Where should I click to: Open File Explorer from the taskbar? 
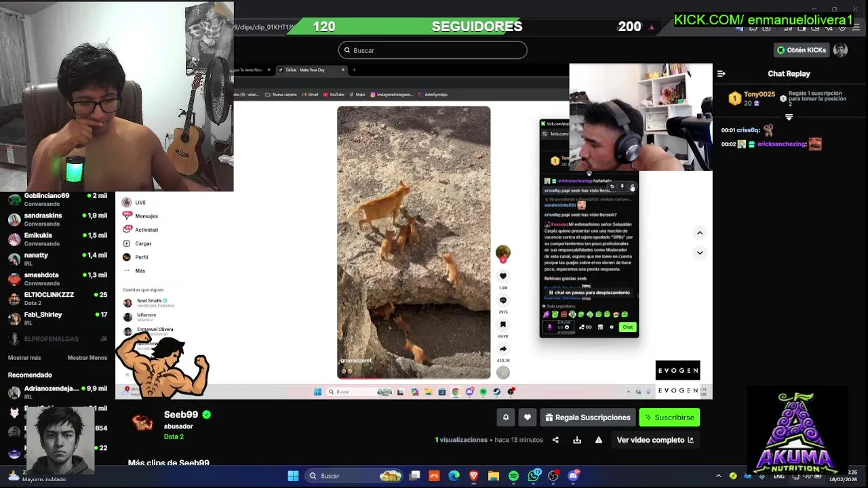pyautogui.click(x=493, y=476)
